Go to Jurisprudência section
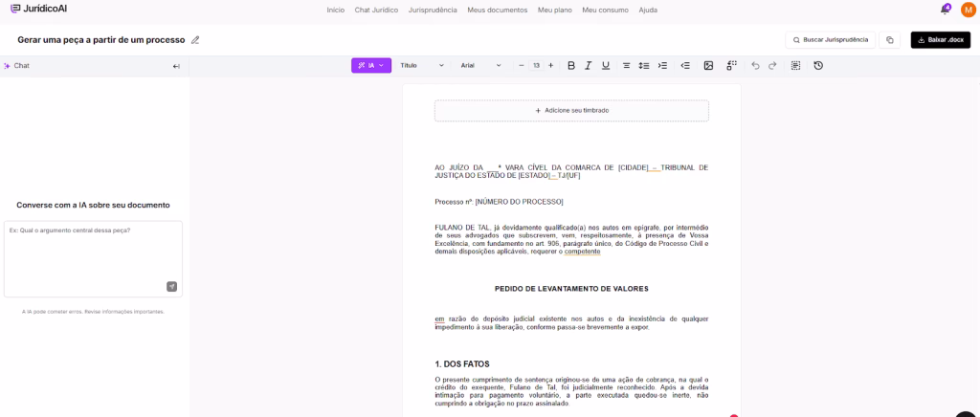980x417 pixels. pyautogui.click(x=433, y=10)
